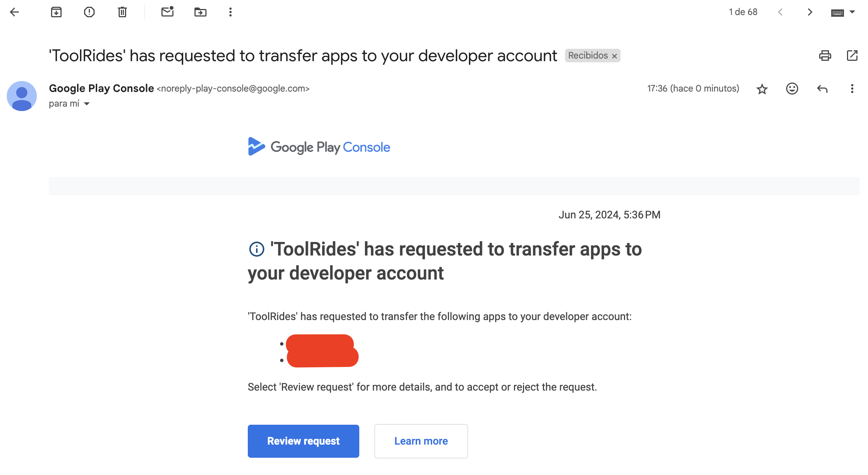Archive this email
Viewport: 868px width, 475px height.
[x=56, y=12]
